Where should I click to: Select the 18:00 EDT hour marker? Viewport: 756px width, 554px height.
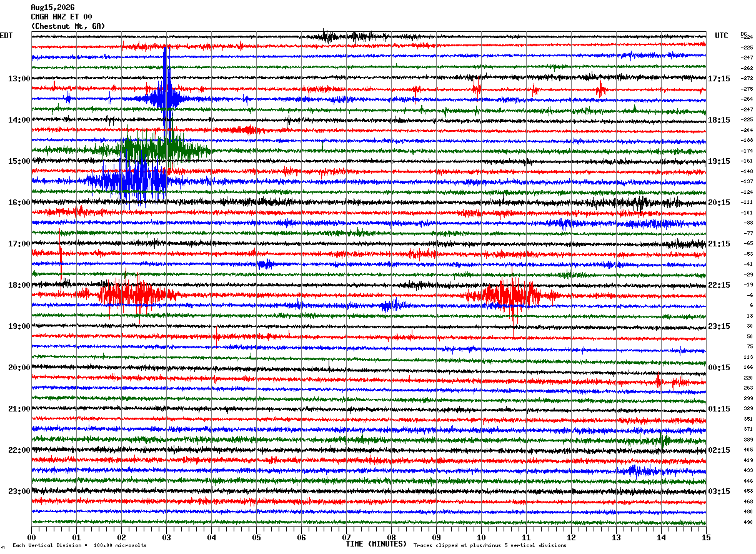[x=19, y=285]
